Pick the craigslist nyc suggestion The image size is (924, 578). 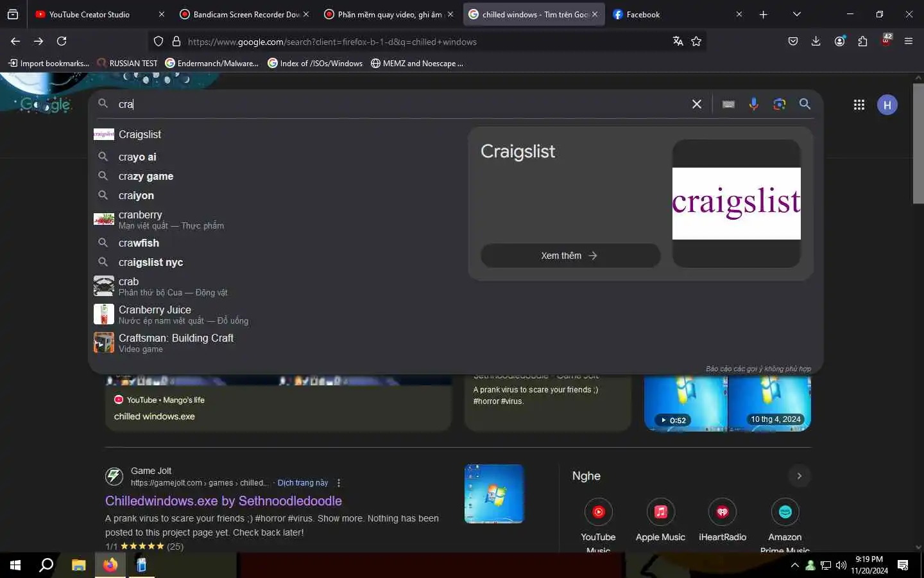(x=276, y=262)
